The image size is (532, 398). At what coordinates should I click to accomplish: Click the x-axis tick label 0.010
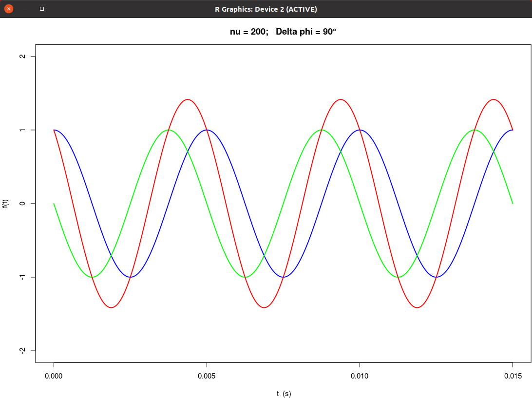pyautogui.click(x=360, y=376)
